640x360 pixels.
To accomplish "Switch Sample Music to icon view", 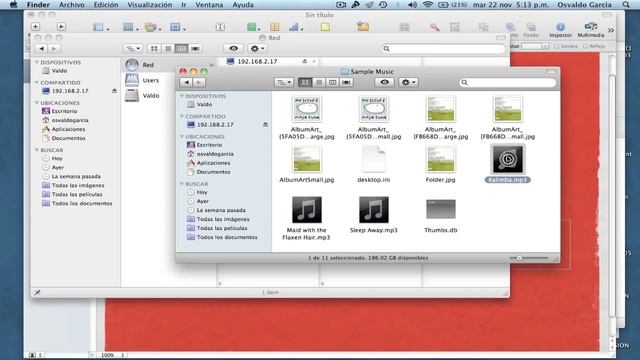I will (305, 82).
